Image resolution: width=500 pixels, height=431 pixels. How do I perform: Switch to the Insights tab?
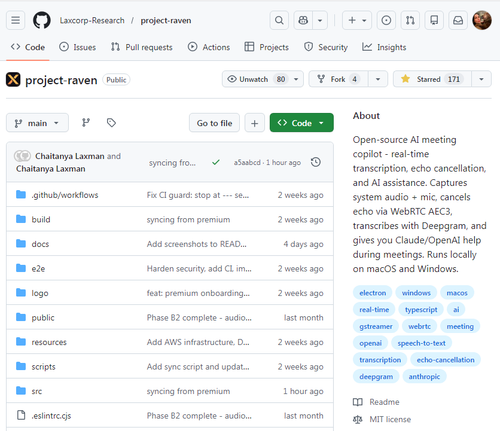384,47
